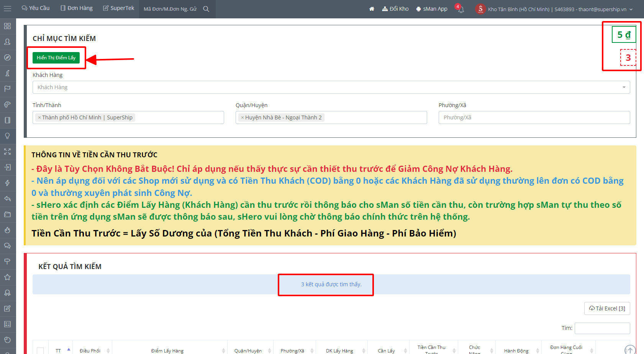Open the notebook icon in the sidebar
This screenshot has width=644, height=354.
coord(7,120)
